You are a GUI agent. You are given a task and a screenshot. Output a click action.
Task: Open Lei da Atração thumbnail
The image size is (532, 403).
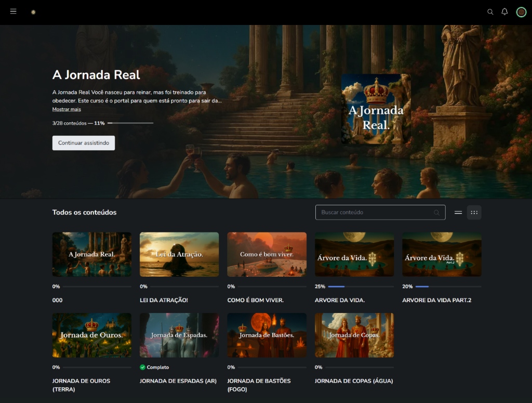[x=179, y=254]
